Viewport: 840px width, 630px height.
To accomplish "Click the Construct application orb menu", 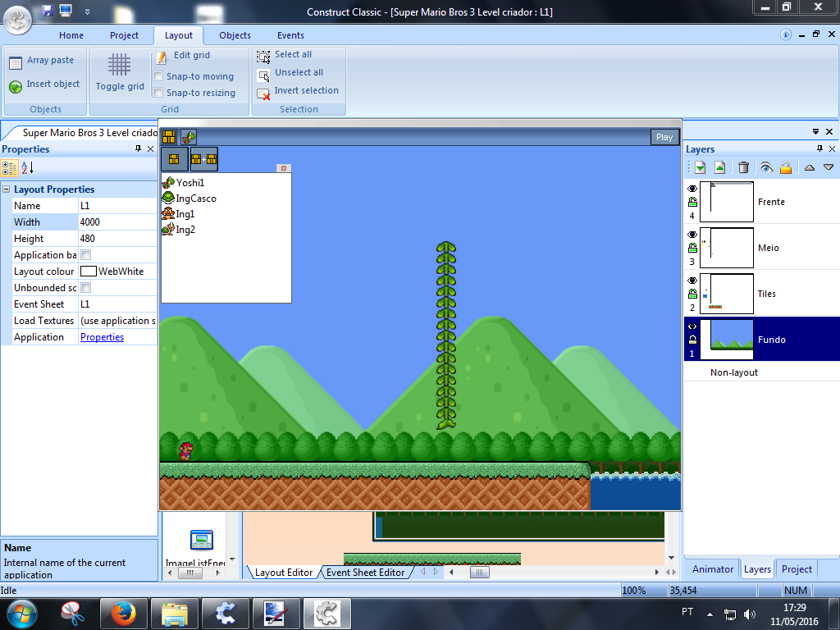I will click(x=17, y=20).
